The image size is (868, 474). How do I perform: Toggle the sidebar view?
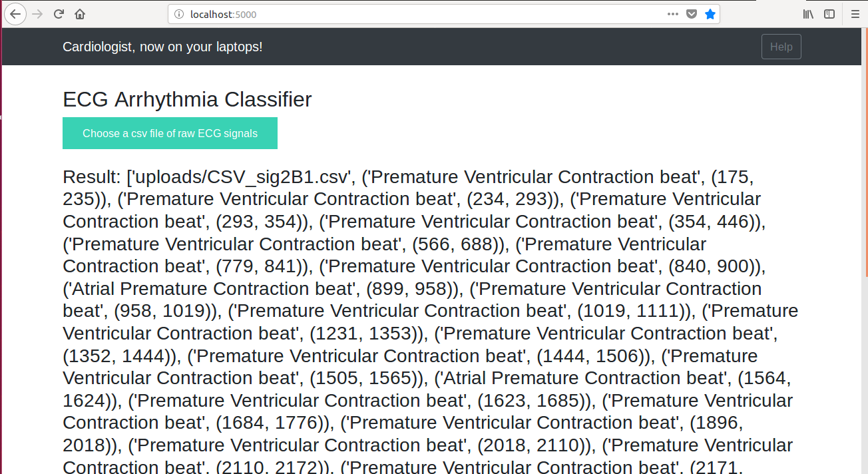(x=829, y=14)
